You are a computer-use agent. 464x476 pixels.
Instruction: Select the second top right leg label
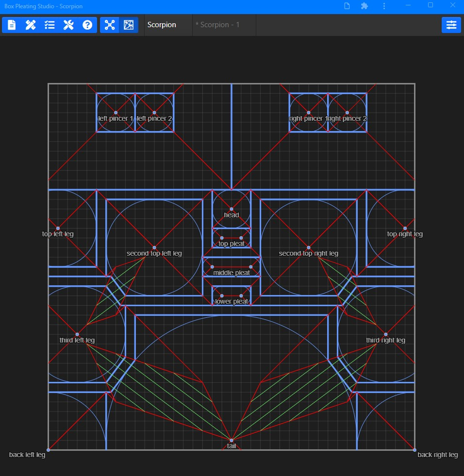pos(309,253)
